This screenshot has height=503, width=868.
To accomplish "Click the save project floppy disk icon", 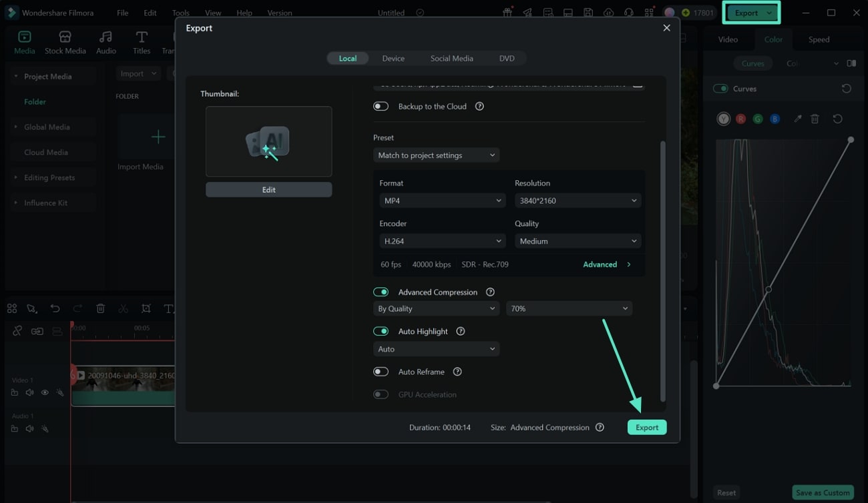I will coord(588,13).
